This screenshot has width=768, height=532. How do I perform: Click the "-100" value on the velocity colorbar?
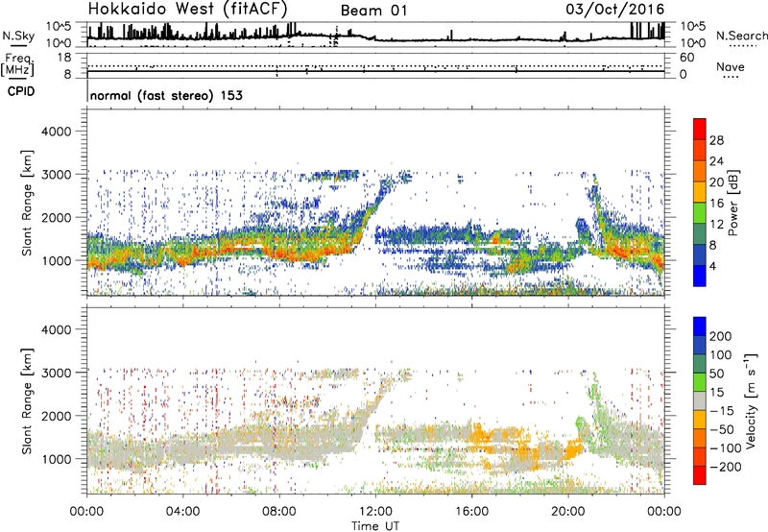[x=726, y=448]
